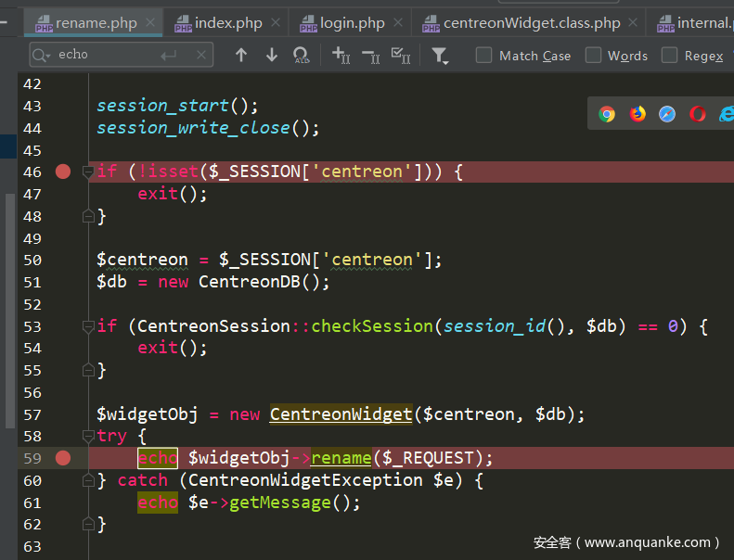This screenshot has width=734, height=560.
Task: Collapse the try block on line 58
Action: pos(89,437)
